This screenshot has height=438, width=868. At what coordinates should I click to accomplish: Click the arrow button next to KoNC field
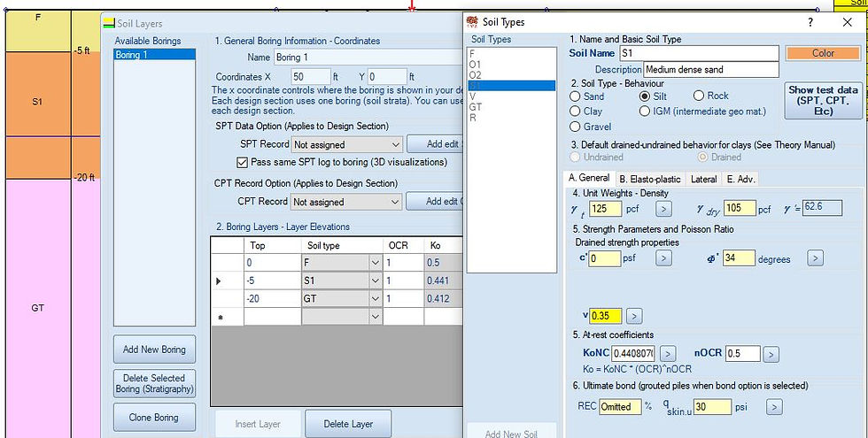[x=668, y=353]
